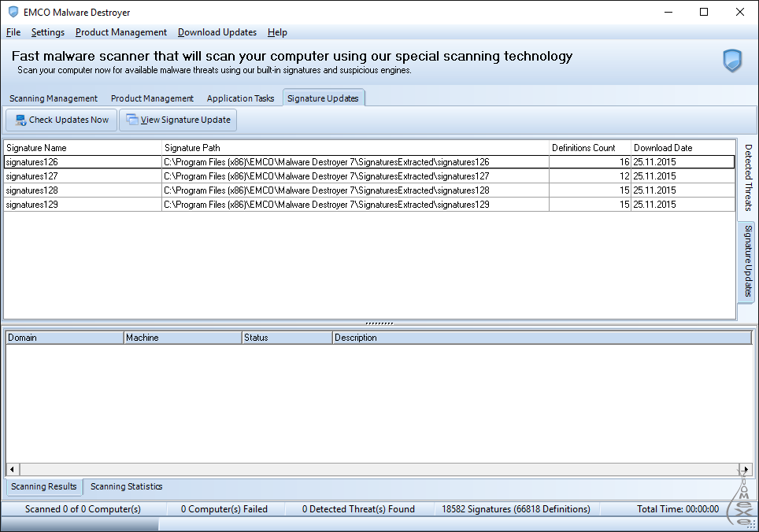Click the signatures127 signature path cell
The width and height of the screenshot is (759, 532).
355,176
